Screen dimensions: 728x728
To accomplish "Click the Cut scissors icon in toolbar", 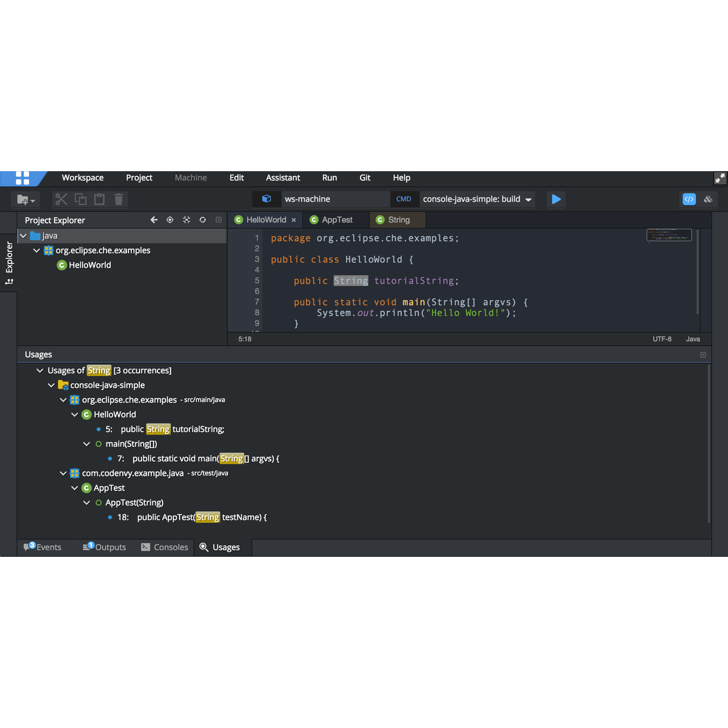I will [61, 199].
